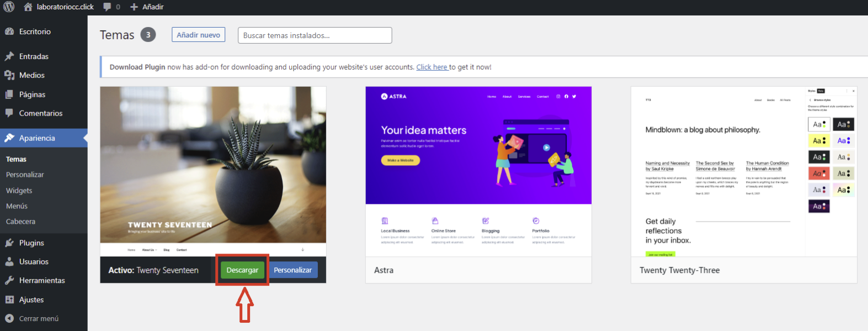Open the Menús submenu item
This screenshot has height=331, width=868.
tap(17, 206)
